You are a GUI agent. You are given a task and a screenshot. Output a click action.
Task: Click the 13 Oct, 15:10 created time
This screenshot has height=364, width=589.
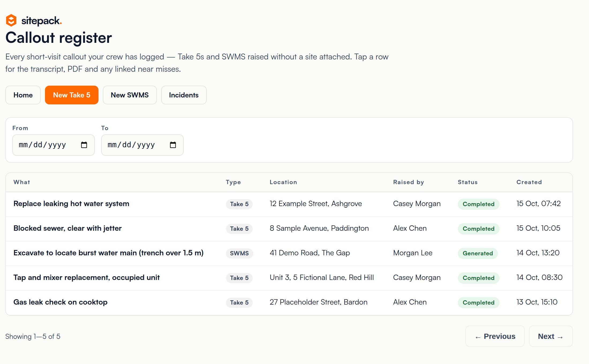click(537, 302)
